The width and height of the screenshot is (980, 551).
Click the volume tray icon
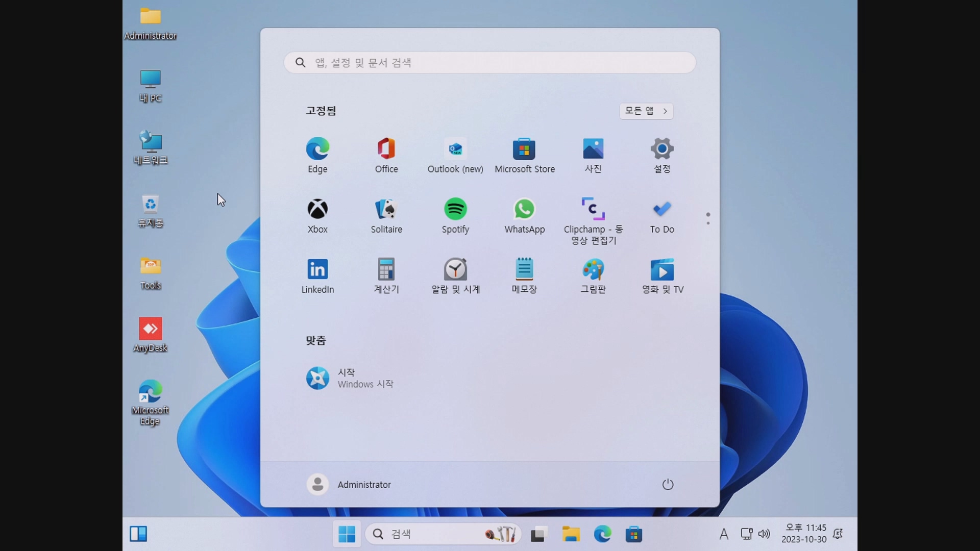click(x=764, y=534)
